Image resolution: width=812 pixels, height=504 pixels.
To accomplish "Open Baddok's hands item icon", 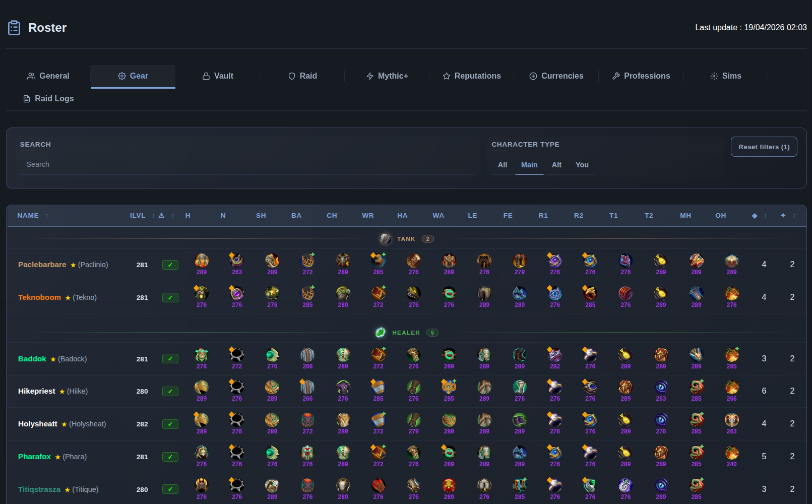I will (x=414, y=355).
